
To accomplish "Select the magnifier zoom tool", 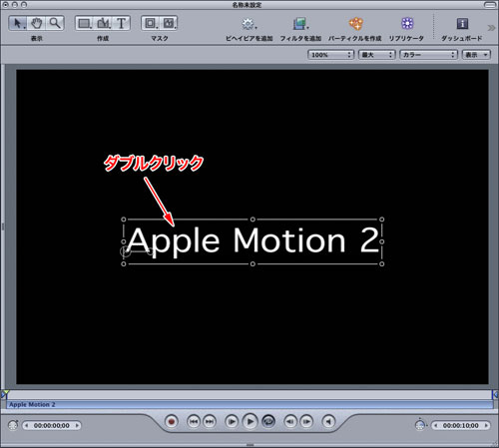I will pyautogui.click(x=55, y=23).
